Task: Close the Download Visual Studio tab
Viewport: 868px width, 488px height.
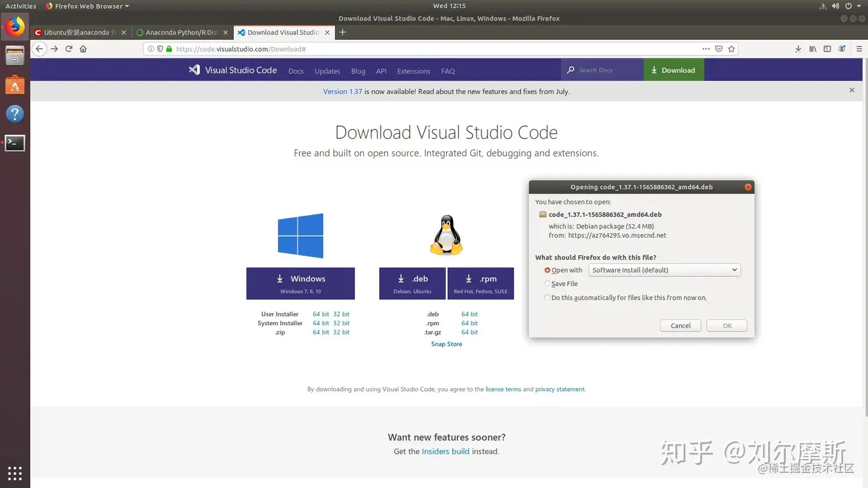Action: point(327,33)
